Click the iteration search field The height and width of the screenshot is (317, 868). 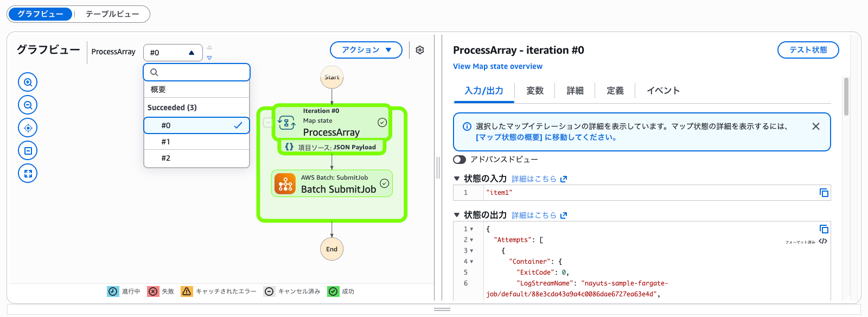tap(196, 72)
